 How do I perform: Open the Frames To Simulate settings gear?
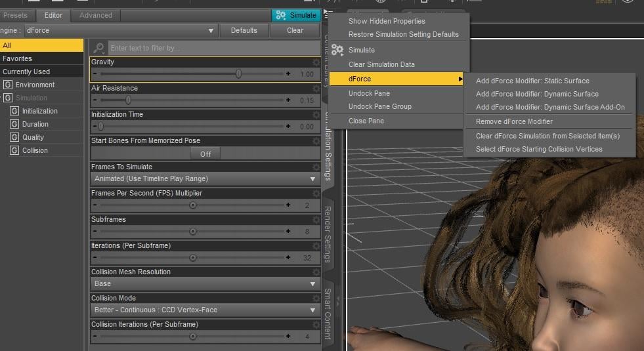click(316, 167)
